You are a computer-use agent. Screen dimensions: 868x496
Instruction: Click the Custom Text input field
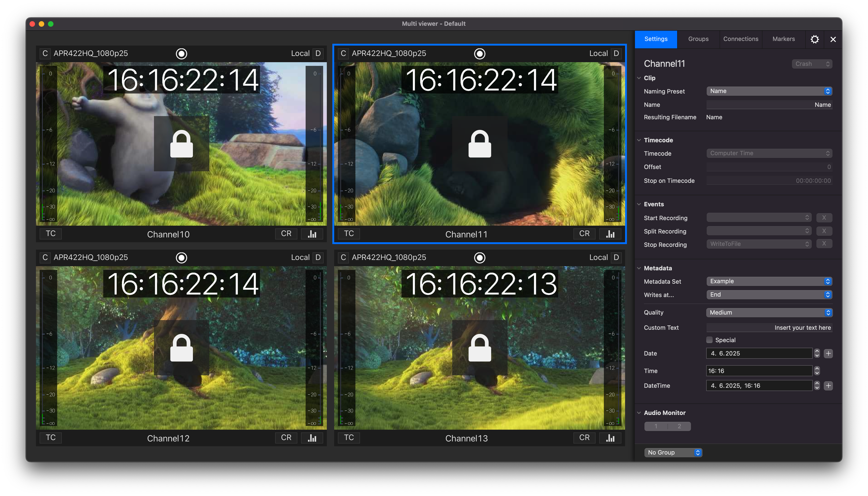click(x=769, y=327)
